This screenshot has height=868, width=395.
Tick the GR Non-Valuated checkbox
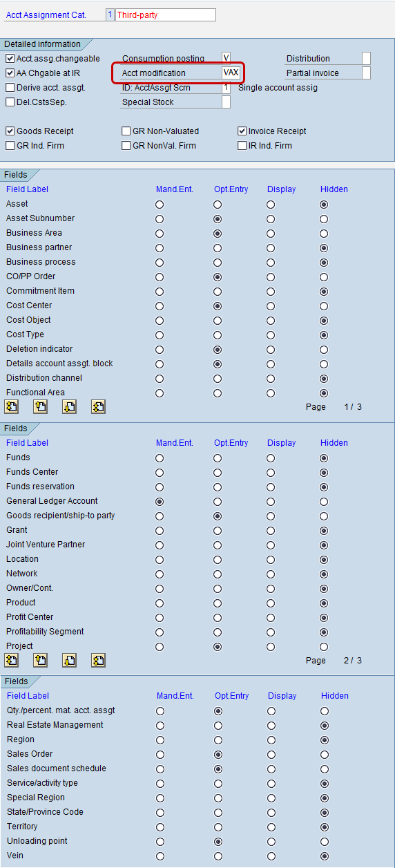pyautogui.click(x=126, y=131)
